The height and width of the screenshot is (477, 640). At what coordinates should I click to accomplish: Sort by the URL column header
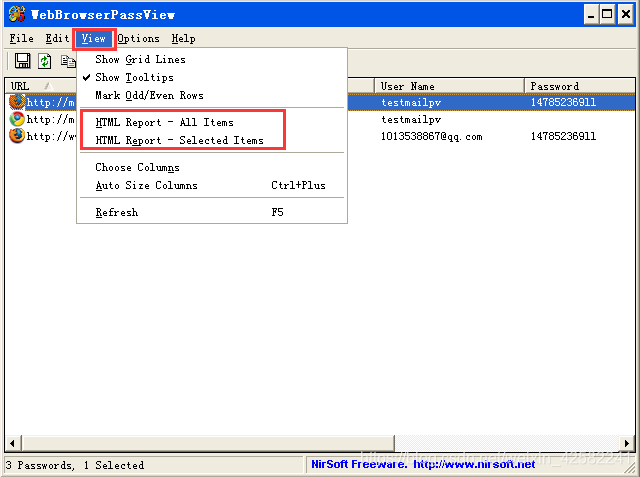tap(41, 86)
